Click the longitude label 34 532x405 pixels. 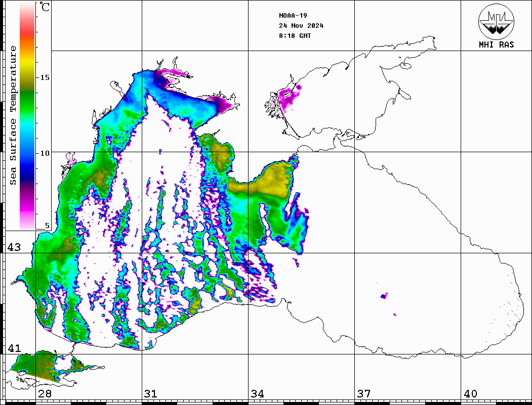(x=257, y=394)
